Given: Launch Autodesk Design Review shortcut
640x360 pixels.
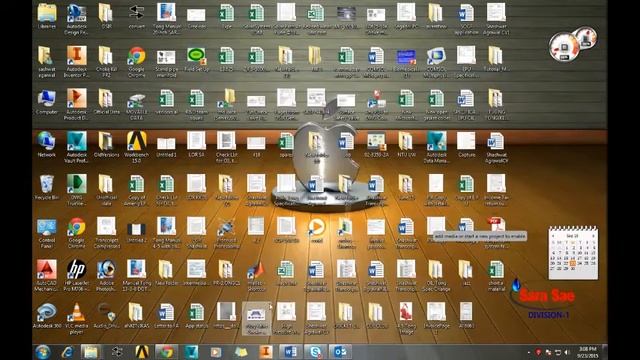Looking at the screenshot, I should (x=76, y=19).
